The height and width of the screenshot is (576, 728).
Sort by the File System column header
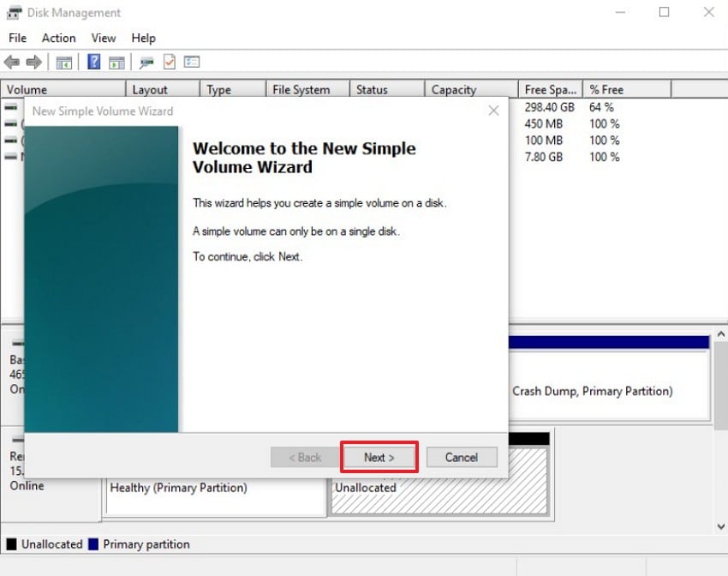tap(307, 89)
